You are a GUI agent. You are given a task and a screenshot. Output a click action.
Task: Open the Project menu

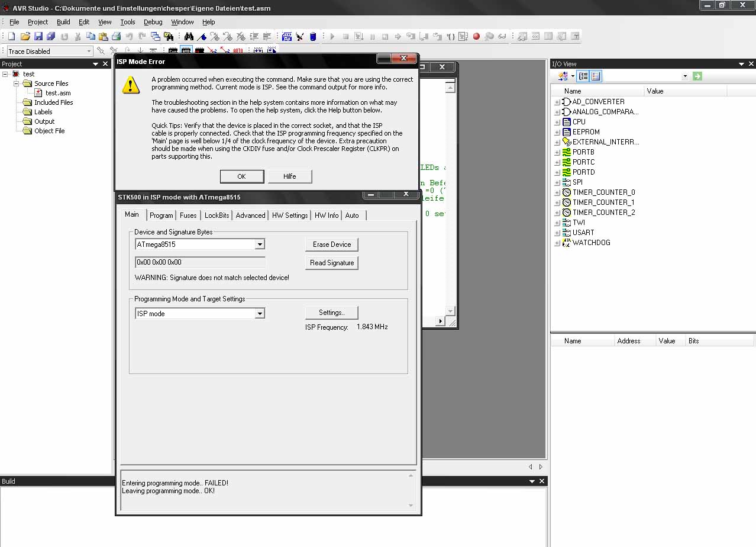(38, 22)
